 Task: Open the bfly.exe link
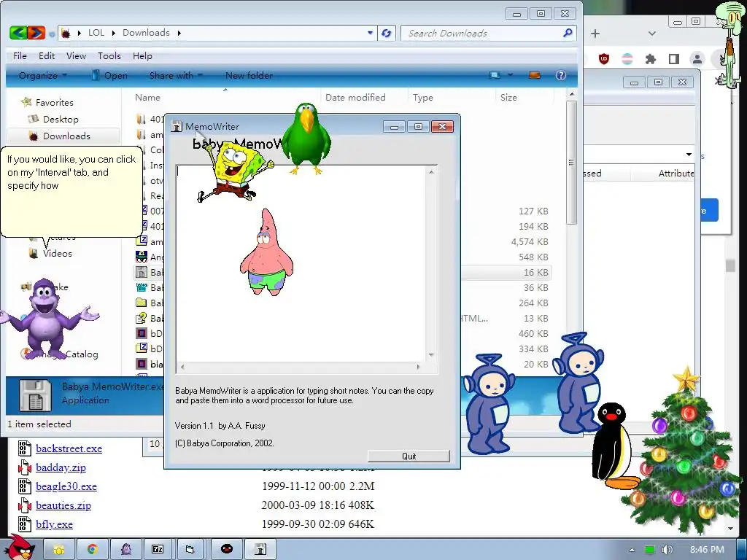pyautogui.click(x=54, y=524)
